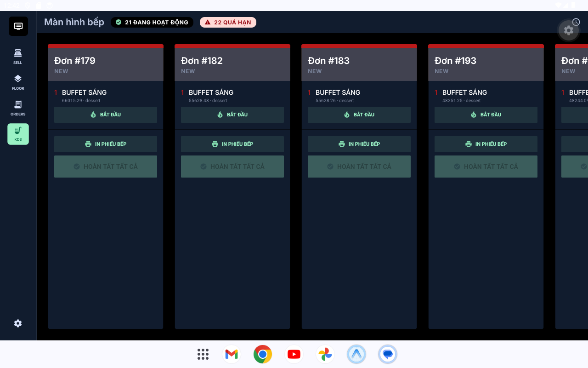This screenshot has height=368, width=588.
Task: Print IN PHIẾU BẾP for order #193
Action: [x=486, y=144]
